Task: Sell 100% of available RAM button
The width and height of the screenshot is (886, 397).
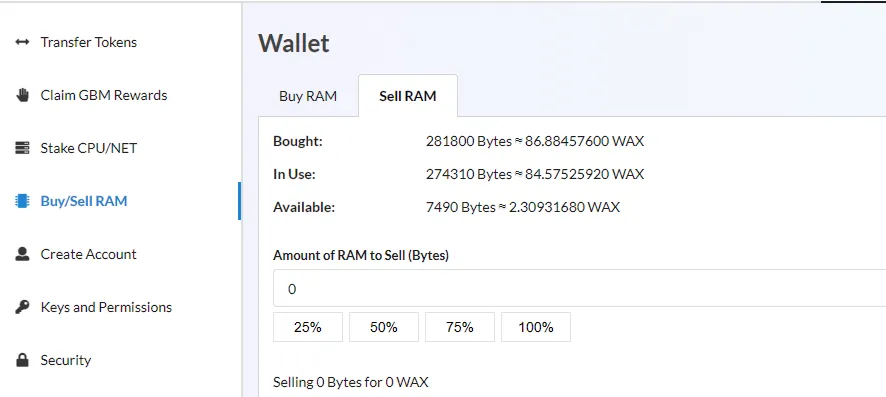Action: coord(536,327)
